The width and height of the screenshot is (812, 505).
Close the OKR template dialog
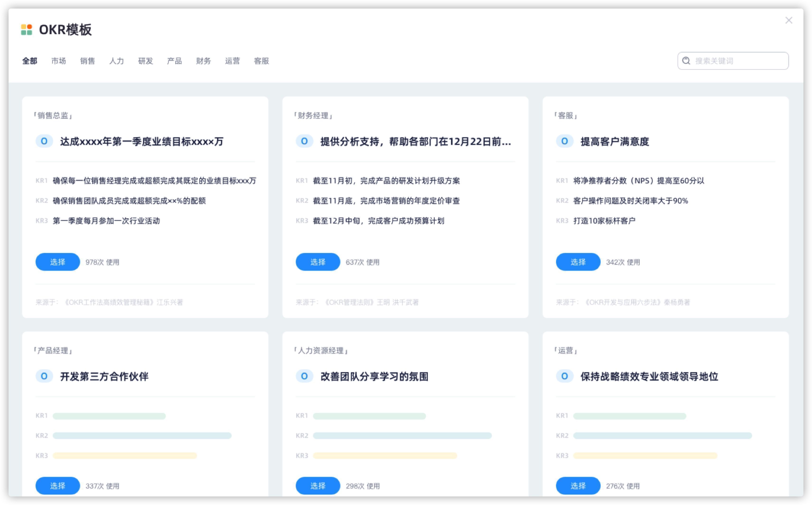pyautogui.click(x=788, y=20)
